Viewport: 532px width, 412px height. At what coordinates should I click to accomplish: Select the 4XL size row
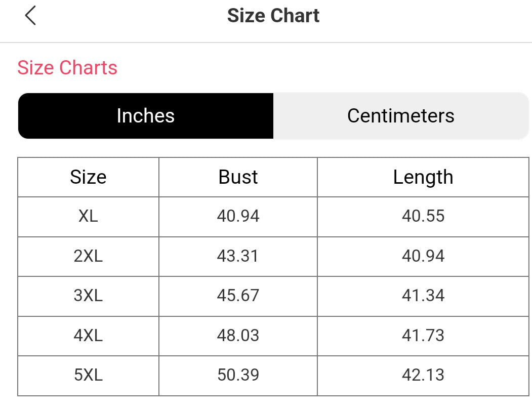pos(273,336)
